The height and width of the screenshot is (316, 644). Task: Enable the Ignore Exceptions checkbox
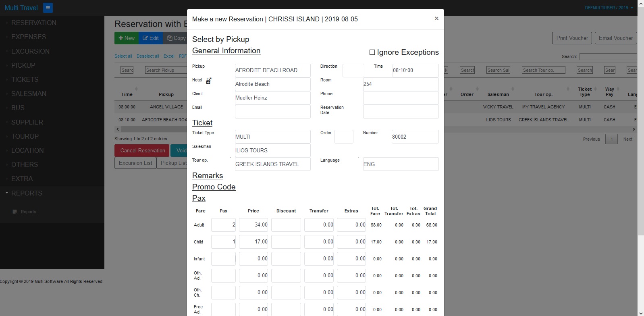(x=372, y=52)
